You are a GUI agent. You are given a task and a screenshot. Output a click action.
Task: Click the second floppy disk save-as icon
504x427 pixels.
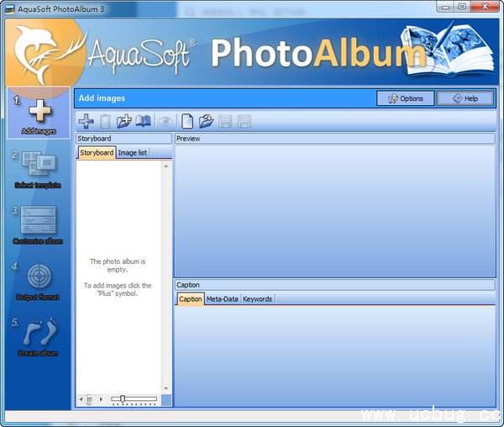[x=244, y=121]
